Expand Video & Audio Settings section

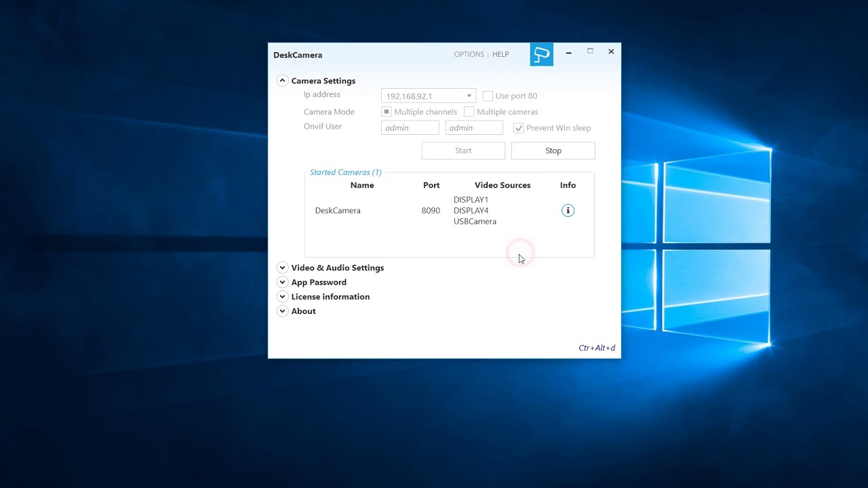pyautogui.click(x=283, y=268)
